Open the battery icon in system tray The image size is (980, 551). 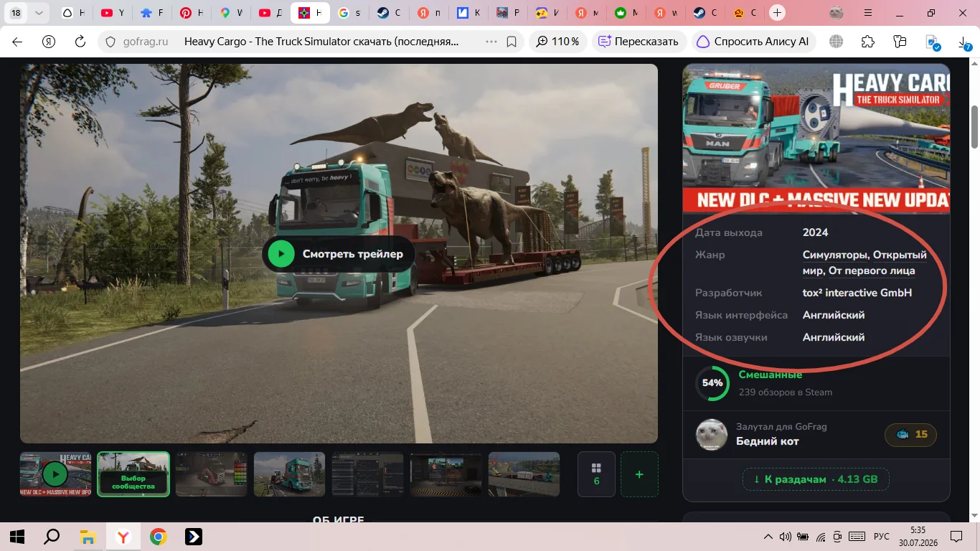click(804, 537)
